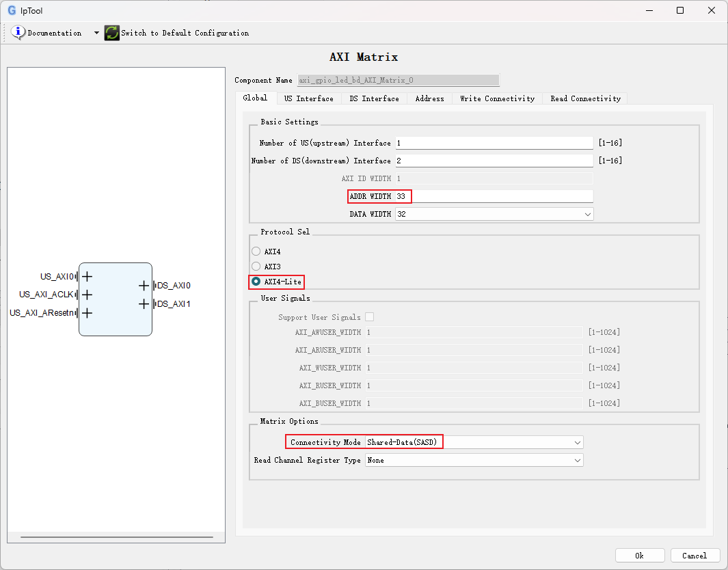Click the DS_AXI0 port label
The width and height of the screenshot is (728, 570).
(174, 286)
